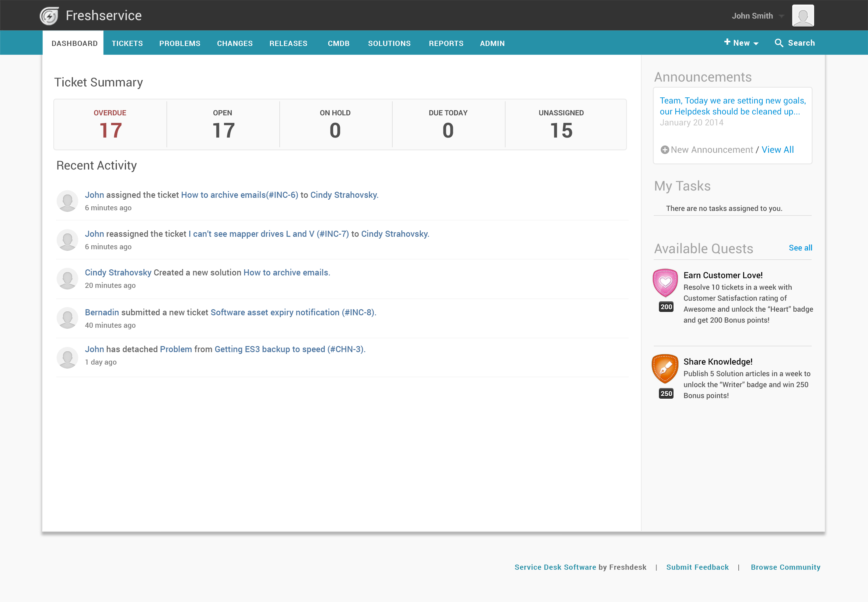868x602 pixels.
Task: Click Submit Feedback footer link
Action: coord(697,567)
